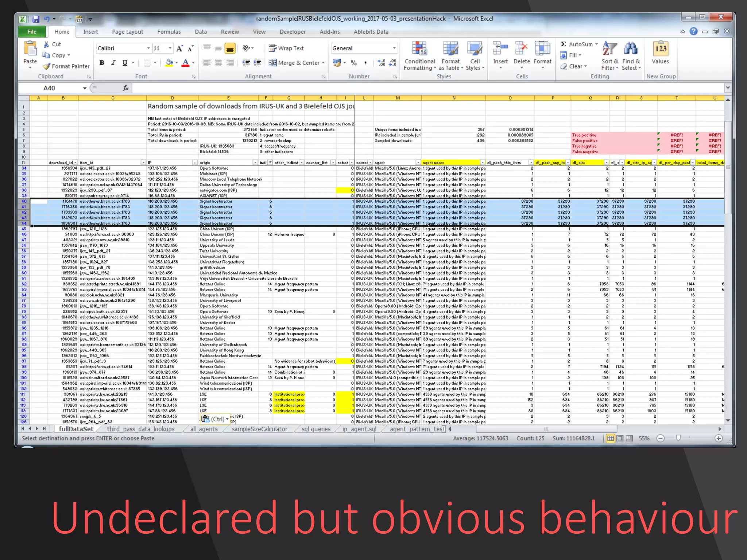The height and width of the screenshot is (560, 747).
Task: Open the all_agents sheet tab
Action: coord(204,429)
